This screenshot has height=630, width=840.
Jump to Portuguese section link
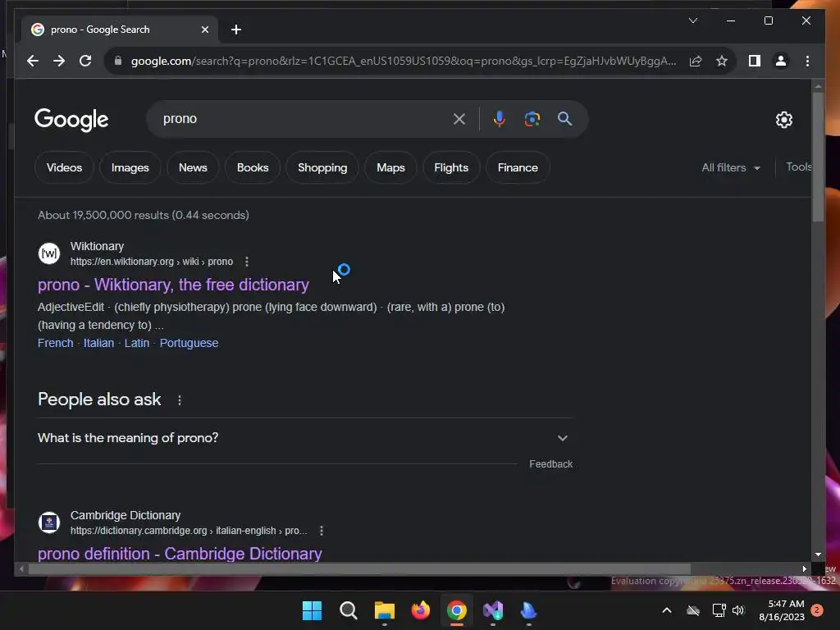pos(189,343)
